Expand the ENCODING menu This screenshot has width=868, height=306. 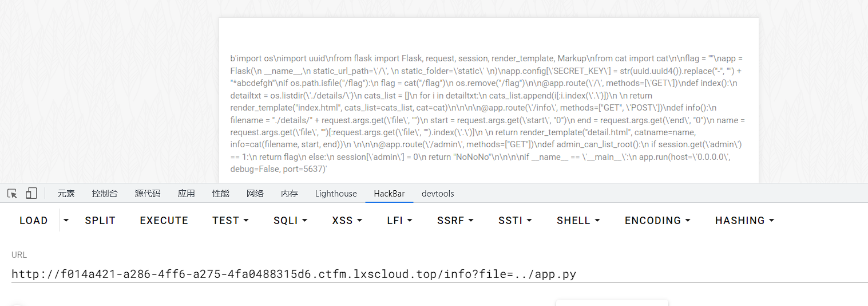coord(657,221)
